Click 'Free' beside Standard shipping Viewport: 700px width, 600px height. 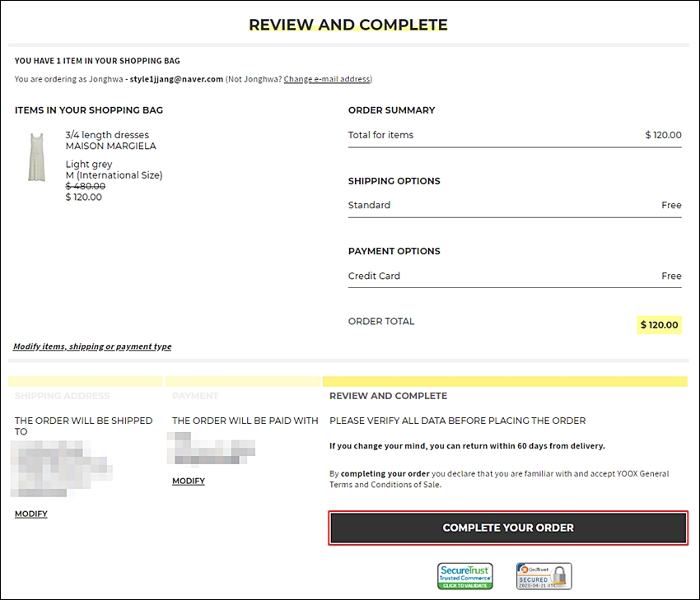click(x=671, y=205)
